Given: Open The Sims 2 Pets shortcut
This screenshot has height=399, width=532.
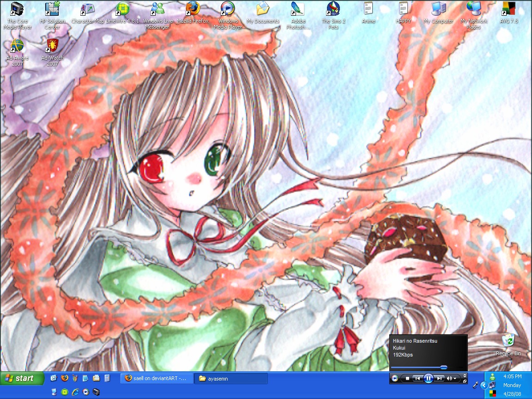Looking at the screenshot, I should click(333, 16).
